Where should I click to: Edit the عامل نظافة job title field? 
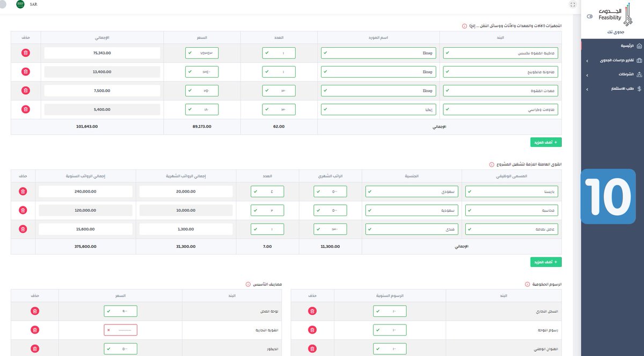click(512, 229)
